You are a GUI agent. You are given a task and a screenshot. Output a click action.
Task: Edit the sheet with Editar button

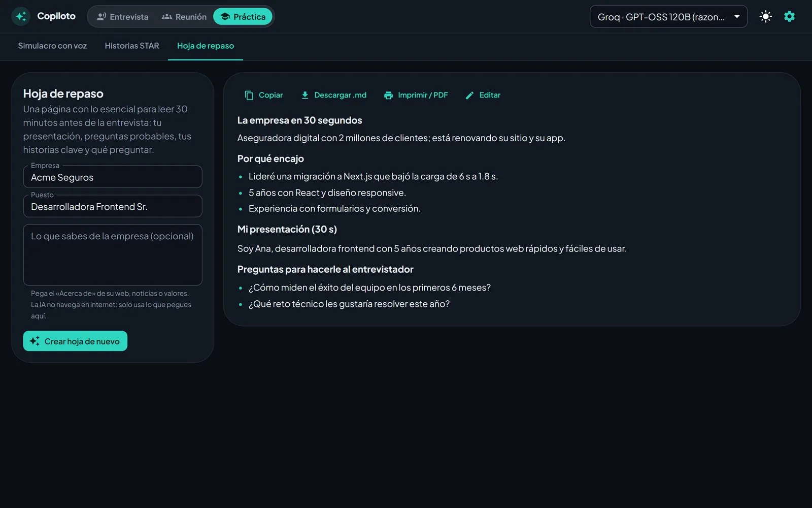click(x=483, y=95)
